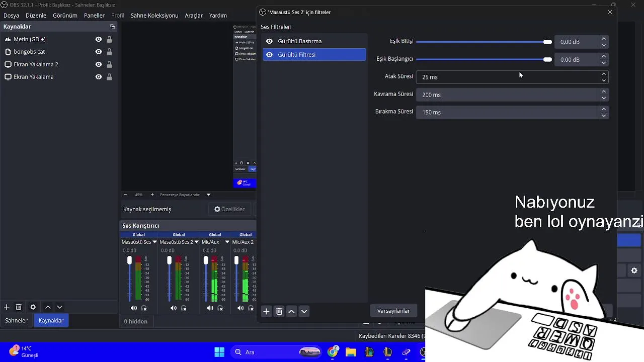Add a new source with the plus icon in Kaynaklar
This screenshot has height=362, width=644.
click(x=7, y=307)
